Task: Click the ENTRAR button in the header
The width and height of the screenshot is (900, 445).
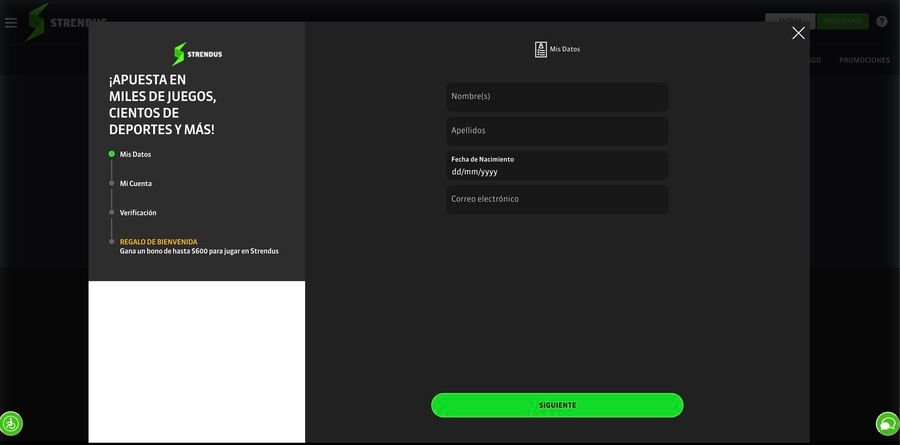Action: tap(790, 21)
